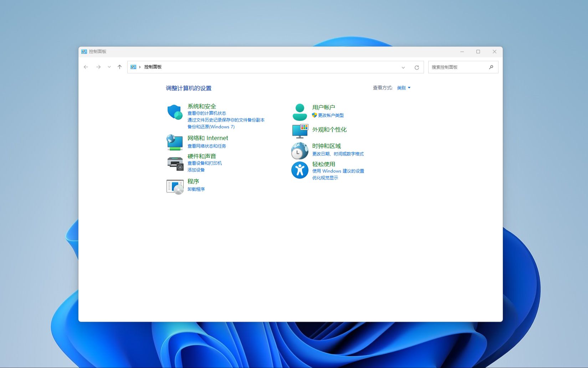Open the 网络和 Internet globe icon
The width and height of the screenshot is (588, 368).
175,142
